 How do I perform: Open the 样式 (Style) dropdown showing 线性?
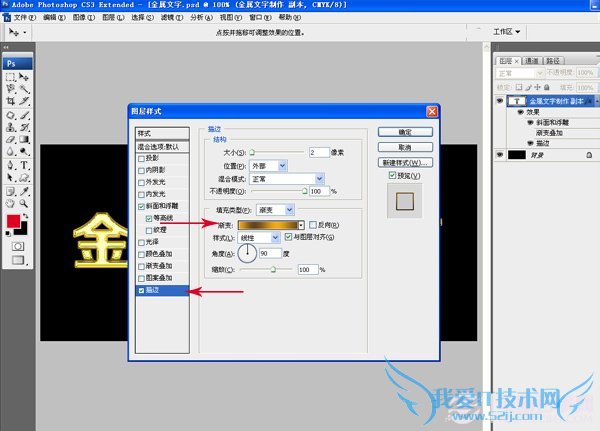pyautogui.click(x=259, y=238)
